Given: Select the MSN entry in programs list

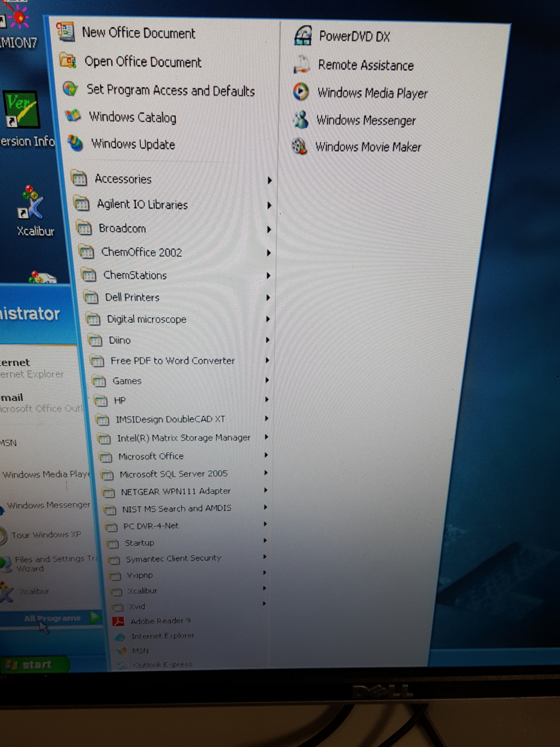Looking at the screenshot, I should tap(140, 651).
